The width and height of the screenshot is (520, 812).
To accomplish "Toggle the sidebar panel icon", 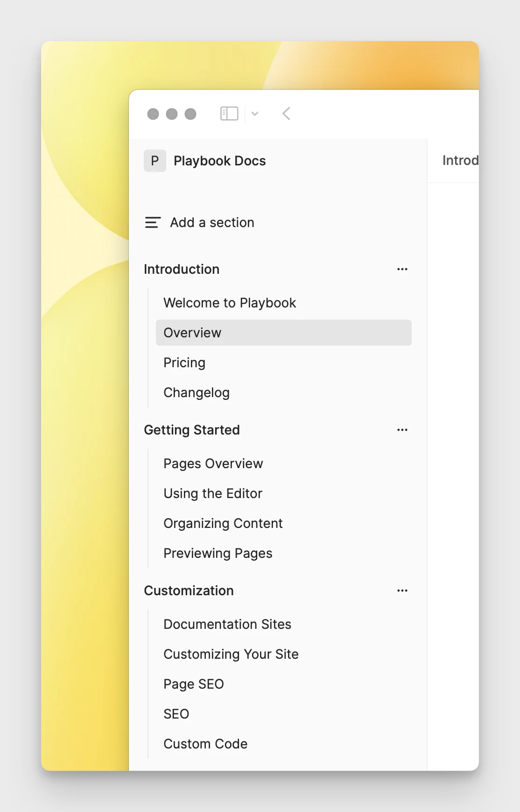I will click(229, 114).
